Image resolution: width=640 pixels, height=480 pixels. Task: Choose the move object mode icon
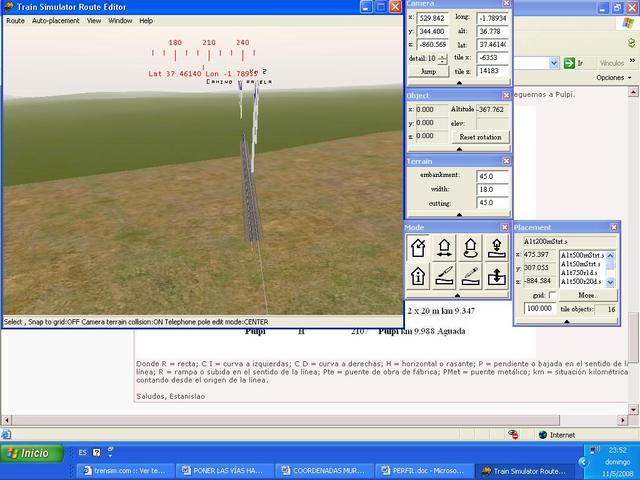coord(445,249)
